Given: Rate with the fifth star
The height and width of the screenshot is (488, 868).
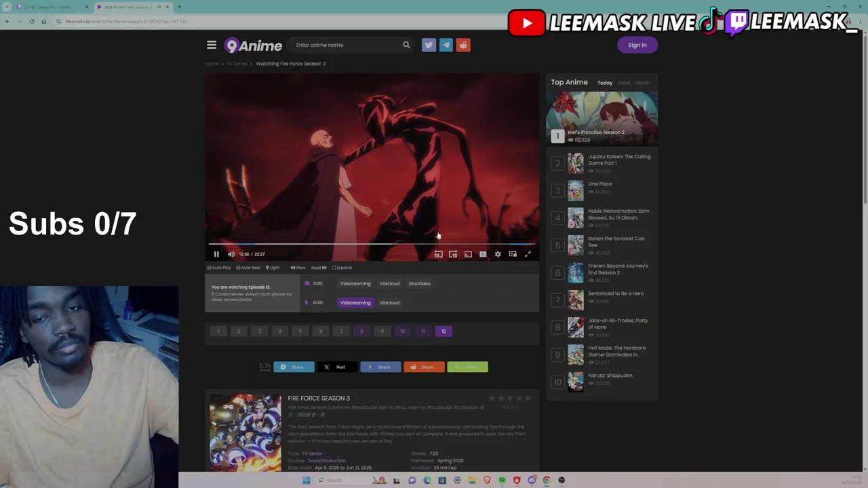Looking at the screenshot, I should [528, 399].
